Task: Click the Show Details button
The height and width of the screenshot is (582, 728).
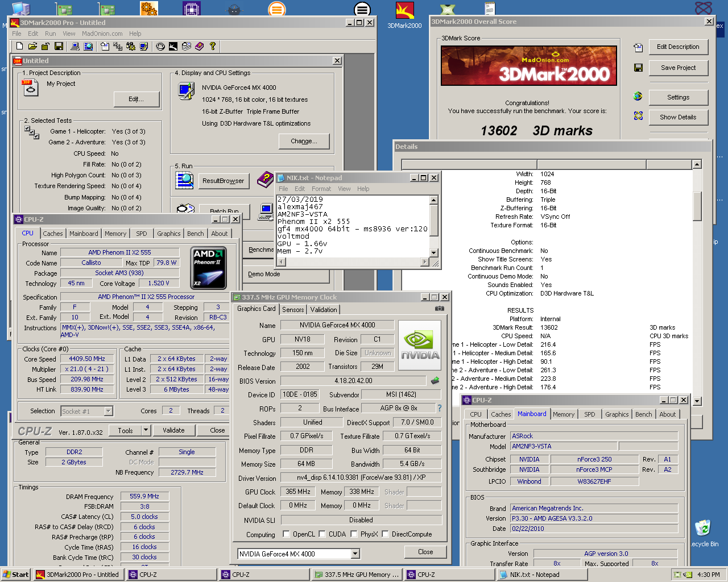Action: click(x=679, y=117)
